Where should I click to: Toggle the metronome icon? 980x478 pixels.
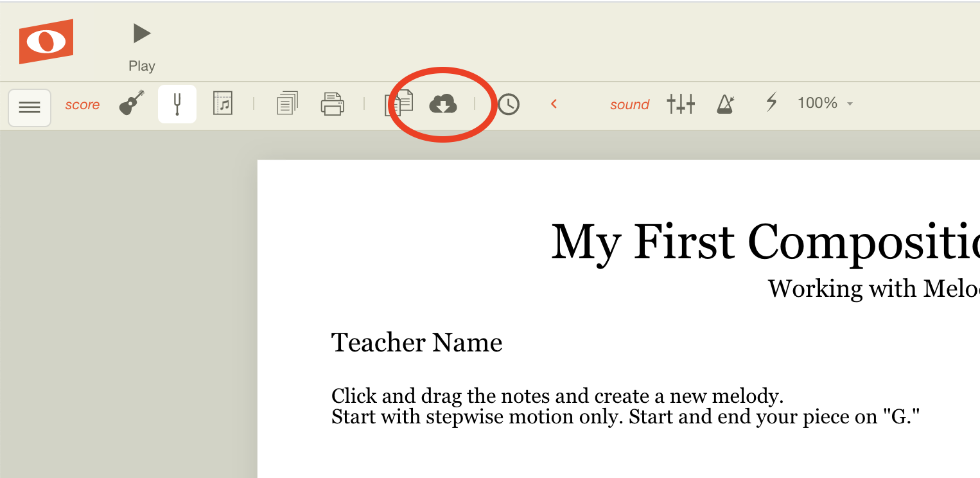(x=725, y=103)
